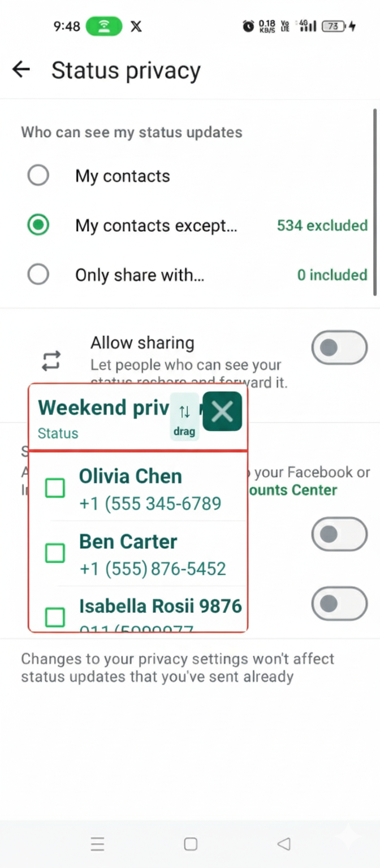Tap the alarm clock status bar icon
This screenshot has width=380, height=868.
[248, 26]
